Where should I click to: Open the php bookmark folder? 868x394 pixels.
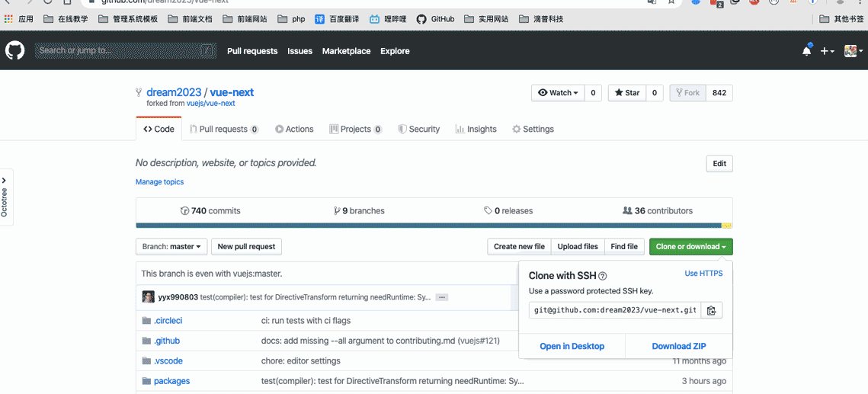click(291, 19)
